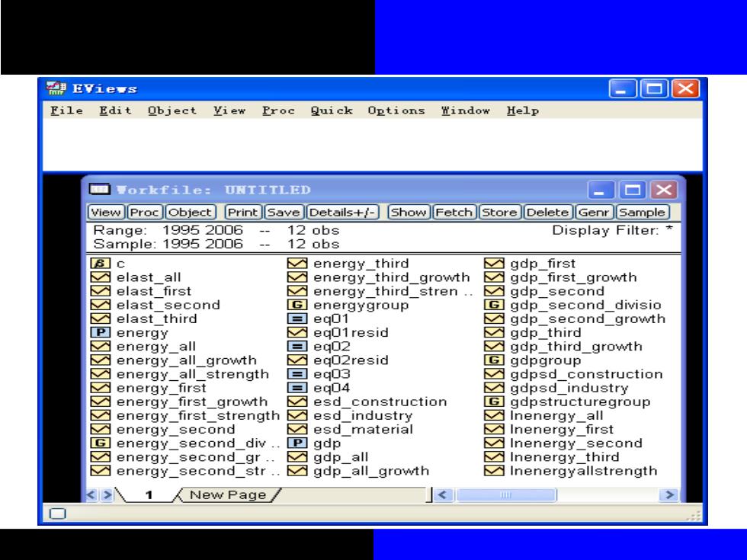This screenshot has width=747, height=560.
Task: Click the equation icon beside eq04
Action: click(x=297, y=388)
